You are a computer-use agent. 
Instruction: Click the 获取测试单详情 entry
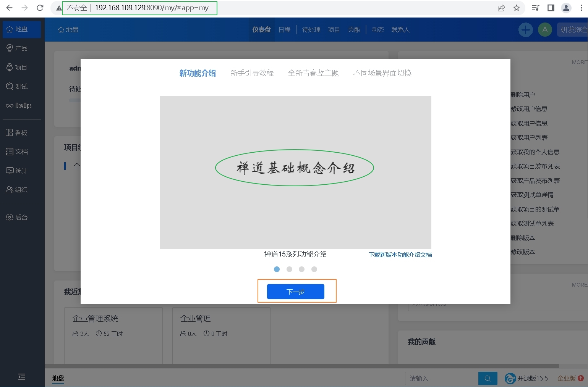[x=532, y=195]
